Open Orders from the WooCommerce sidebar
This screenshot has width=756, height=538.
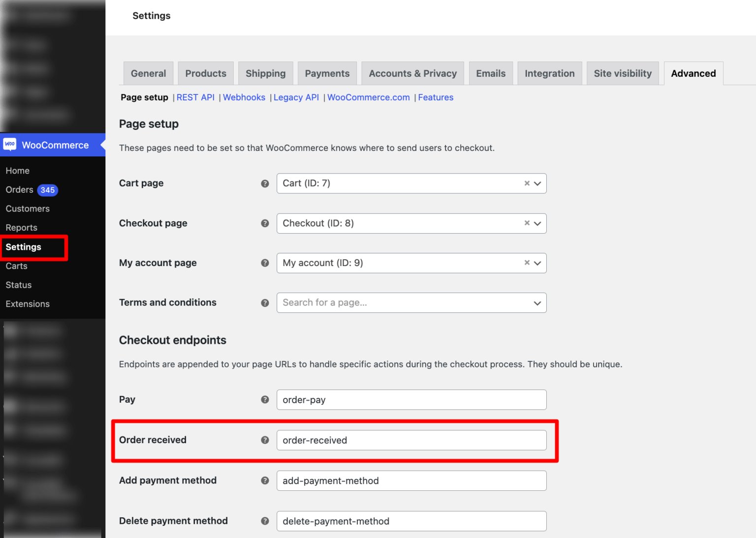point(20,190)
